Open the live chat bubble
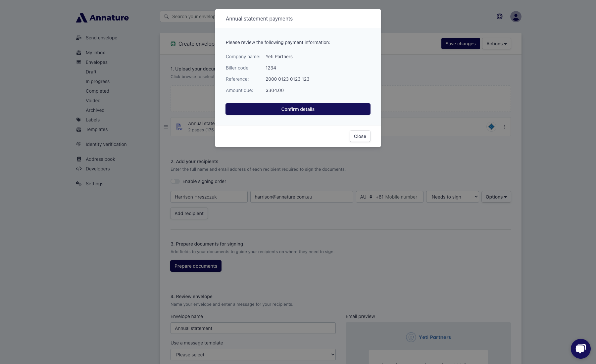This screenshot has height=364, width=596. (x=580, y=348)
